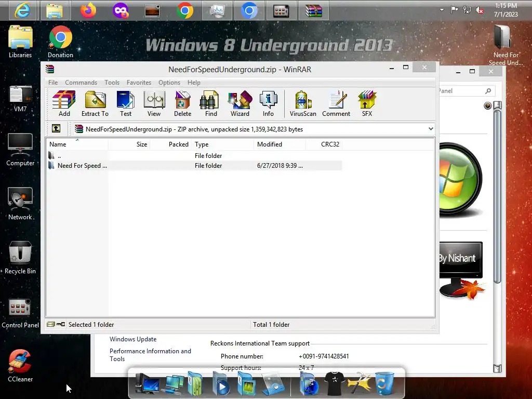Click the taskbar clock showing 1:15 PM

click(506, 10)
